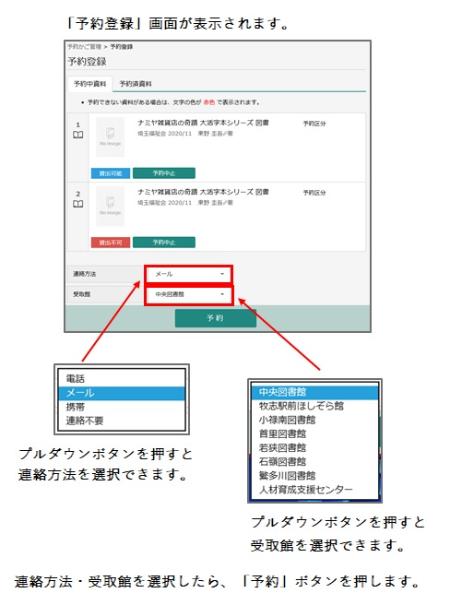Click the book icon beside item 1
This screenshot has height=605, width=450.
(x=78, y=135)
